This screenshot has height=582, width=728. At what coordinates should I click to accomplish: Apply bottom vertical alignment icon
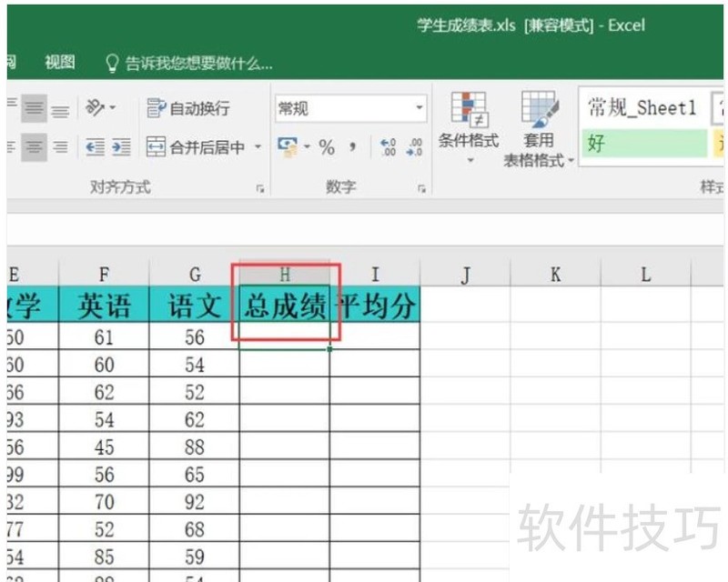tap(60, 109)
